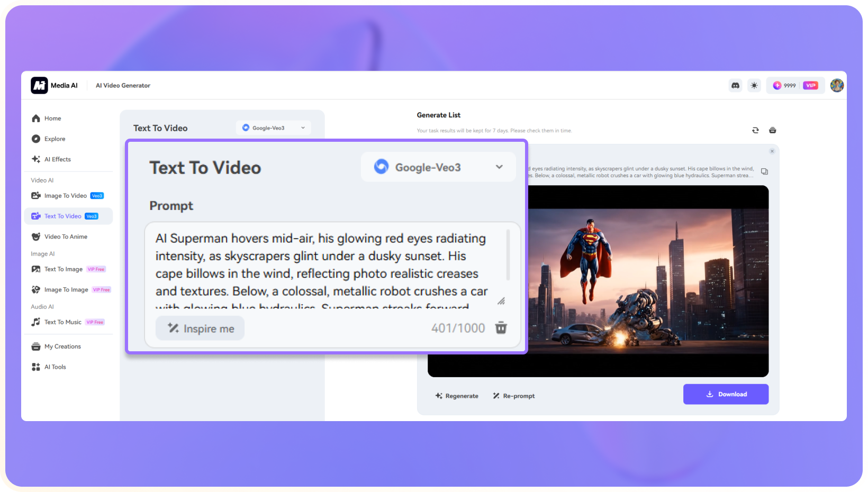Click the 7 days retention notice text
868x492 pixels.
pyautogui.click(x=494, y=131)
